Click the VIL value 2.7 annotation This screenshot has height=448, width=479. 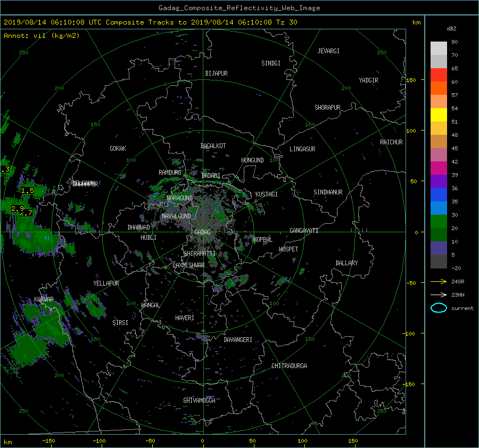point(26,213)
